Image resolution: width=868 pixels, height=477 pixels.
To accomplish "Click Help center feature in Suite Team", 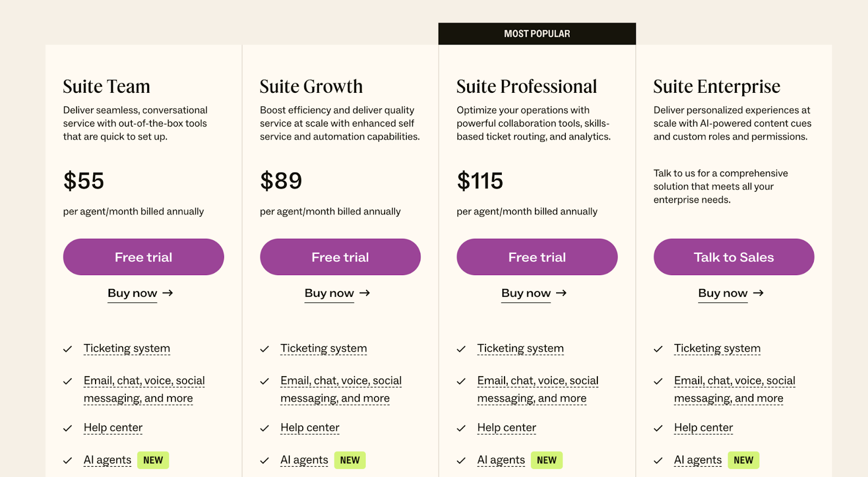I will pyautogui.click(x=113, y=428).
